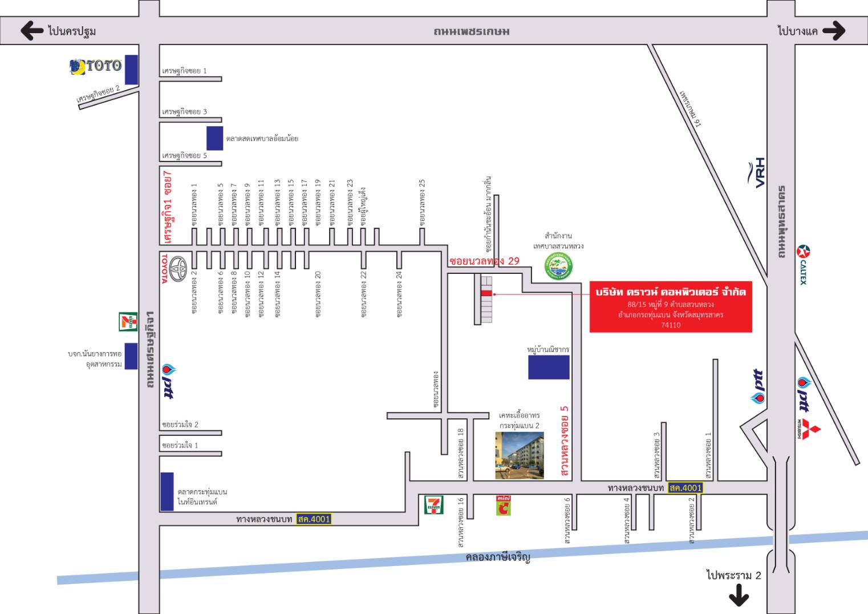This screenshot has height=614, width=868.
Task: Click the เคหะเอื้ออาทร กระทุ่มแบน 2 text
Action: pos(519,421)
